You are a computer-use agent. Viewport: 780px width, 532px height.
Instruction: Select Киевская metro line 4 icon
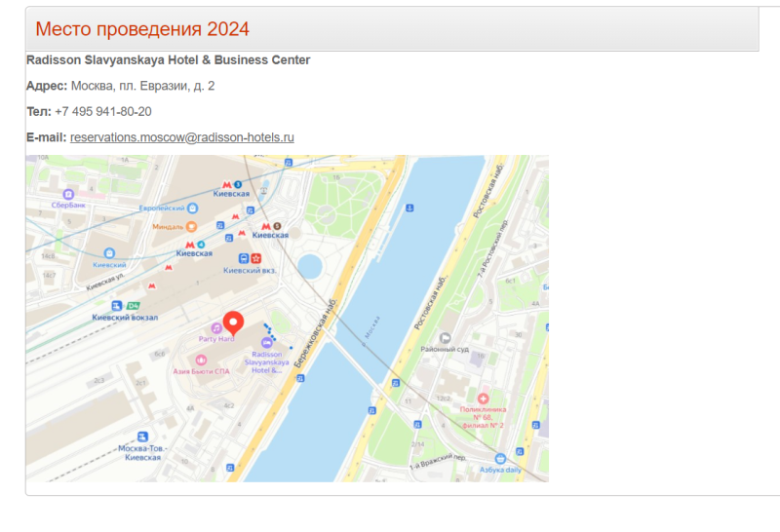click(201, 245)
